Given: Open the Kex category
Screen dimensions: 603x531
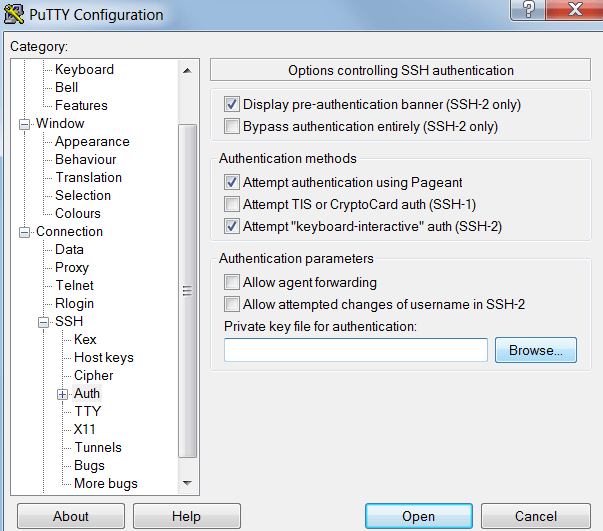Looking at the screenshot, I should click(85, 340).
